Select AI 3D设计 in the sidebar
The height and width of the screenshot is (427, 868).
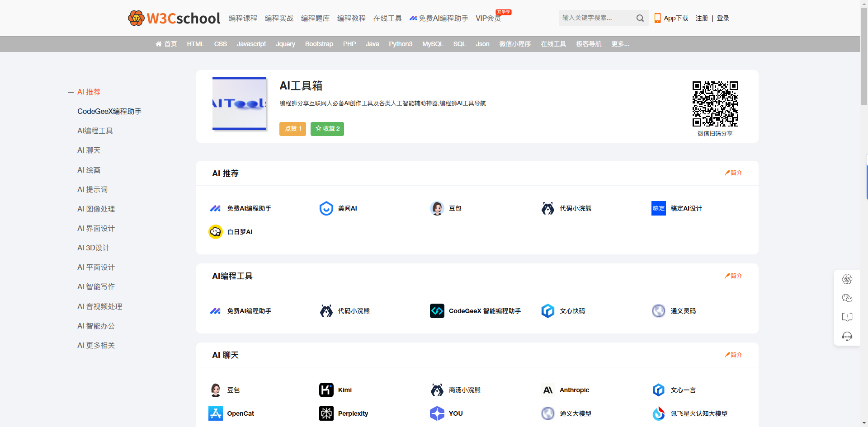click(x=93, y=248)
